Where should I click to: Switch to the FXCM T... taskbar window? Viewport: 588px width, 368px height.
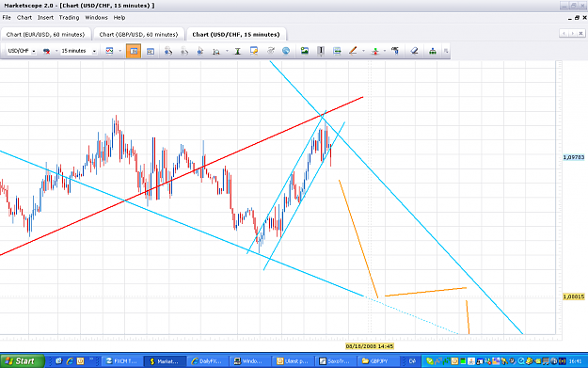click(121, 361)
